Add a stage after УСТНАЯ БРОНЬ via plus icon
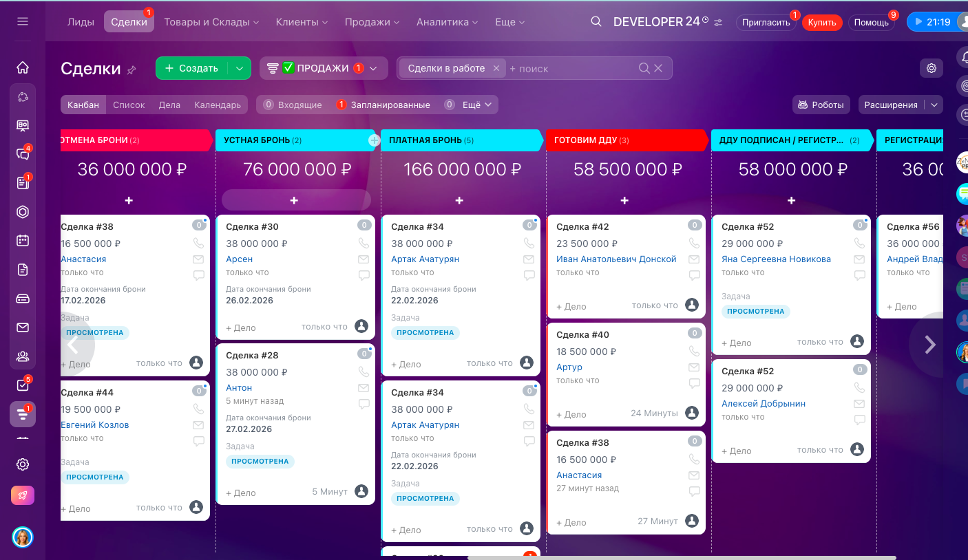968x560 pixels. 374,140
